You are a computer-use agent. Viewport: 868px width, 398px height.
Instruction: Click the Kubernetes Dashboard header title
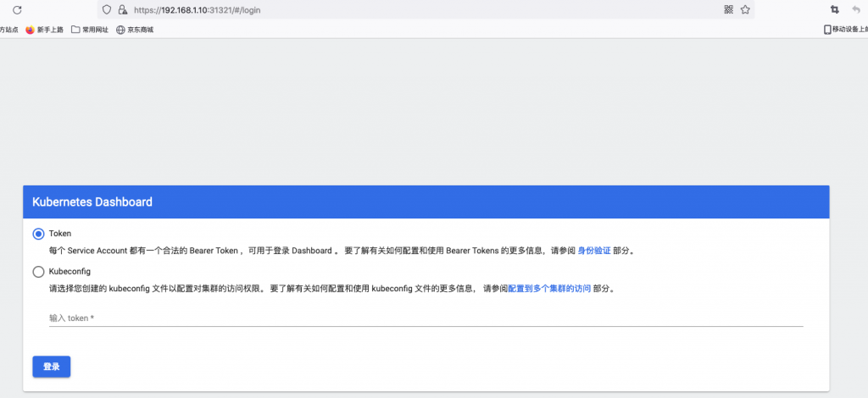click(x=92, y=202)
